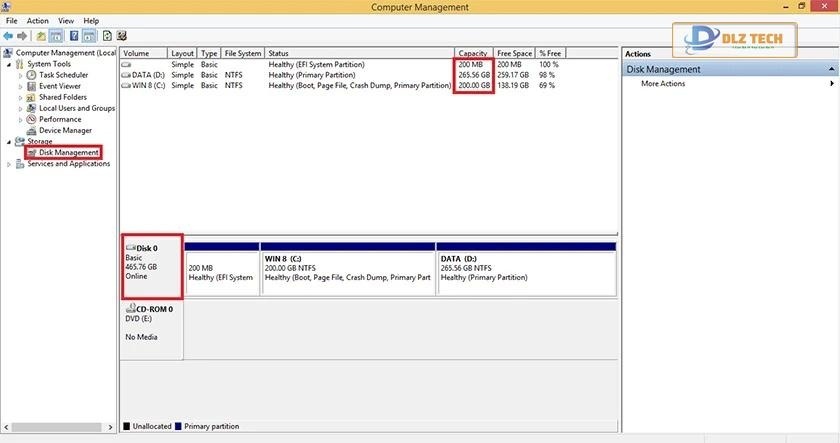Viewport: 840px width, 443px height.
Task: Open More Actions submenu
Action: point(663,84)
